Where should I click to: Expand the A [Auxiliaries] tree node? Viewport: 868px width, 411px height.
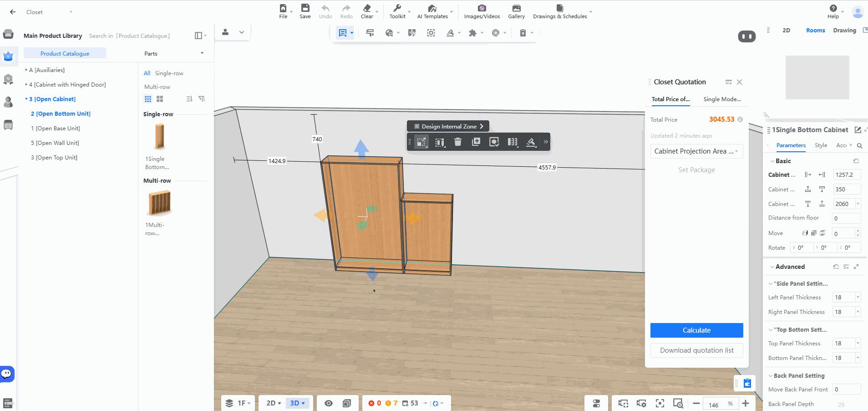pos(26,70)
